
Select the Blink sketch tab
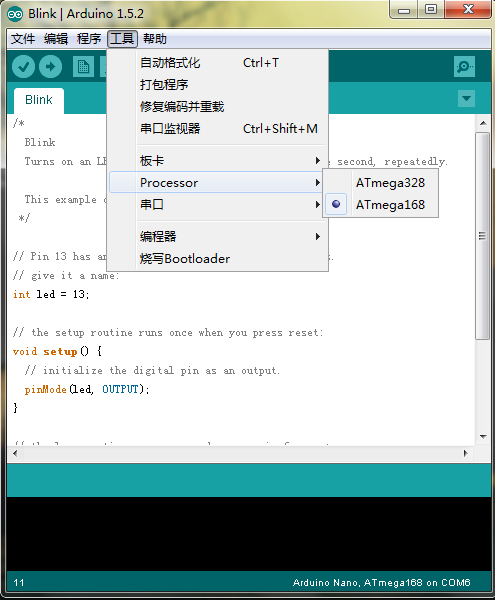point(39,100)
